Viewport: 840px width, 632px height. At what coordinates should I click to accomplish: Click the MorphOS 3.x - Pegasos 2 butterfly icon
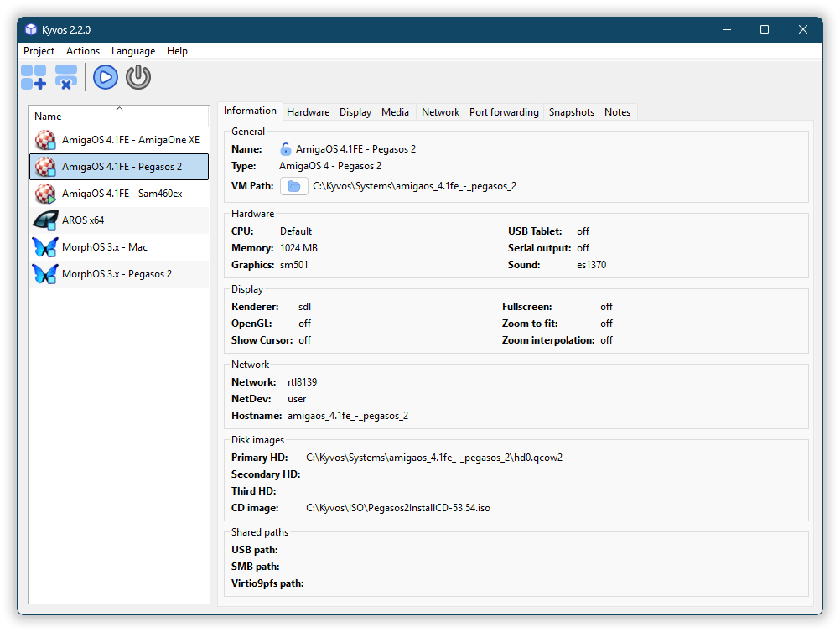pos(45,274)
